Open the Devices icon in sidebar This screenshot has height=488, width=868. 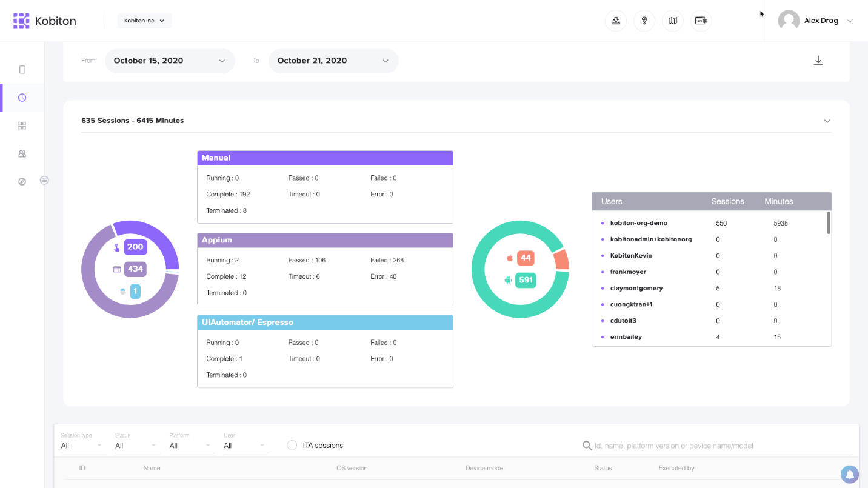point(22,70)
